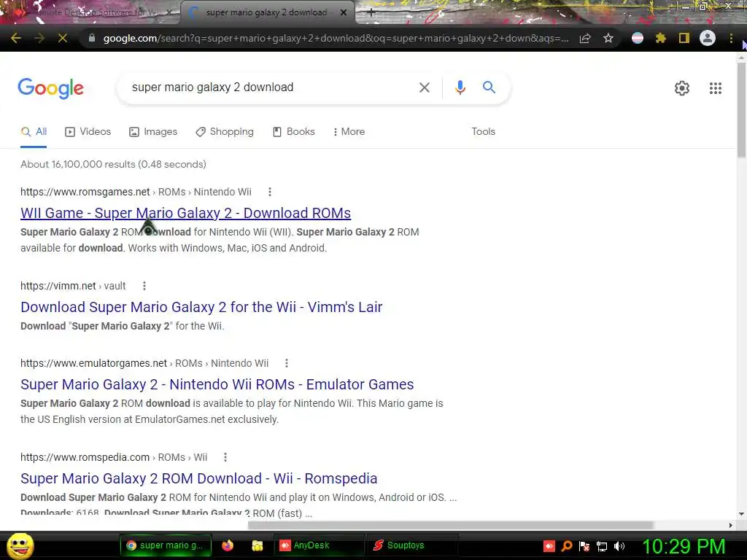Screen dimensions: 747x560
Task: Click the https://www.romspedia.com breadcrumb text
Action: (85, 457)
